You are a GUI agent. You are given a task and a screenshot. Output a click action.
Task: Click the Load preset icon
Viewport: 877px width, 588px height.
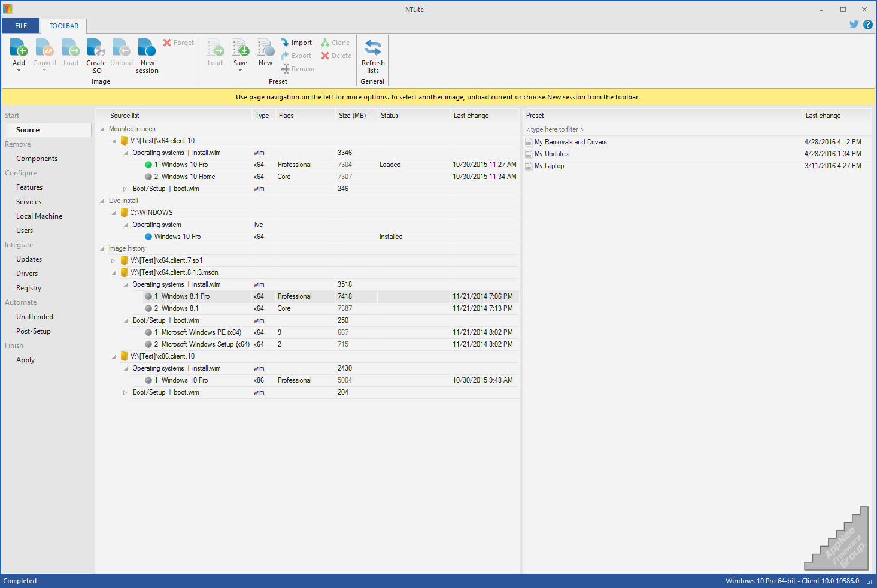coord(215,48)
